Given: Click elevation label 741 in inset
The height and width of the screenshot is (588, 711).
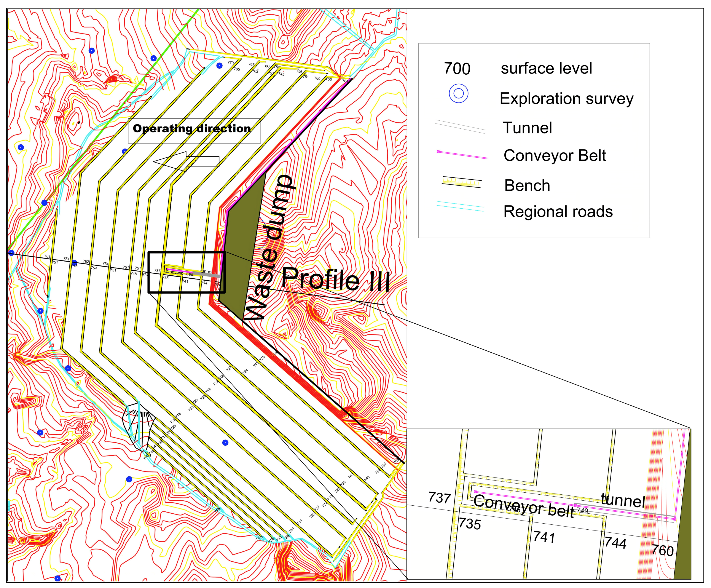Looking at the screenshot, I should [x=544, y=537].
